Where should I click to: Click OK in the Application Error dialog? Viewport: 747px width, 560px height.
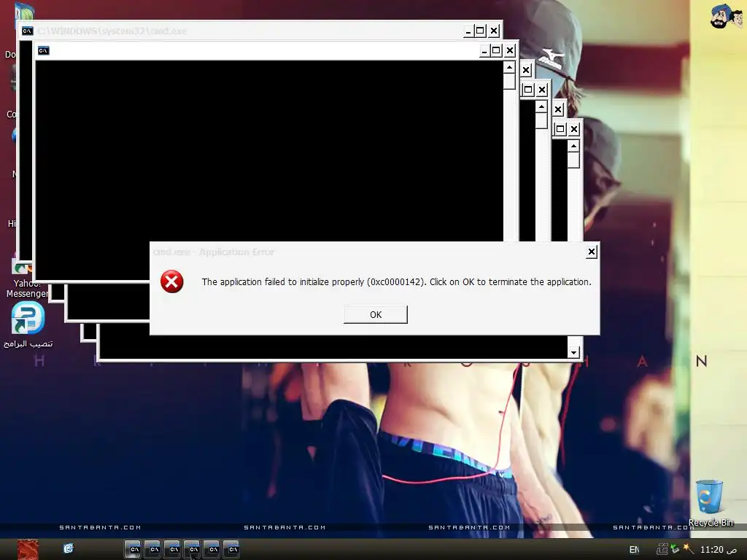click(376, 314)
